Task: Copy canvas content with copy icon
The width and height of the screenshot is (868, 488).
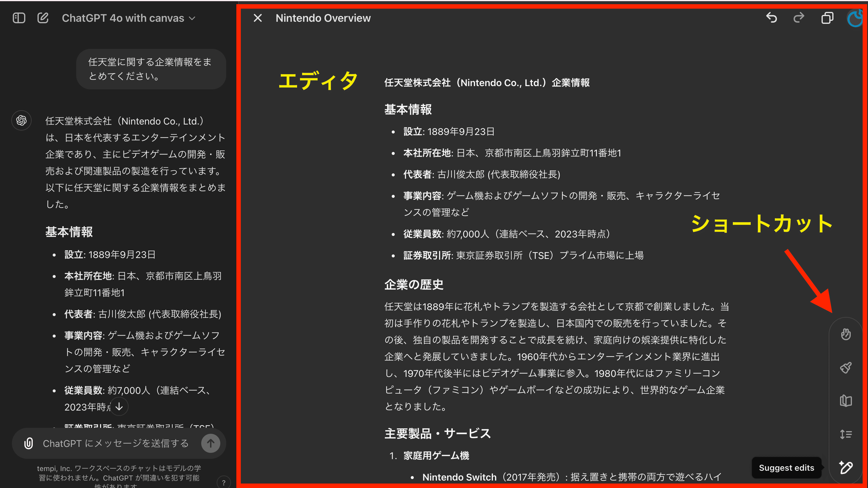Action: pos(827,18)
